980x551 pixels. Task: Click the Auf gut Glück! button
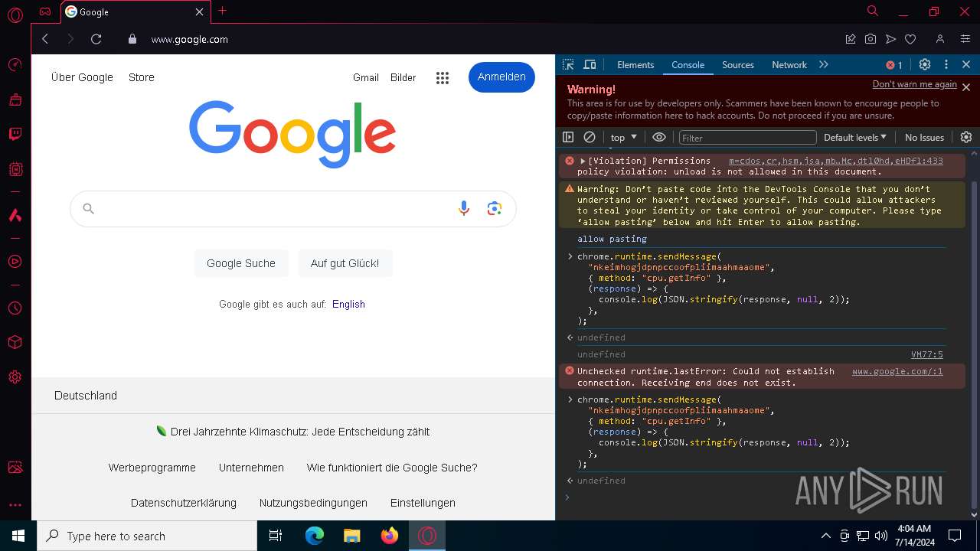pyautogui.click(x=345, y=263)
